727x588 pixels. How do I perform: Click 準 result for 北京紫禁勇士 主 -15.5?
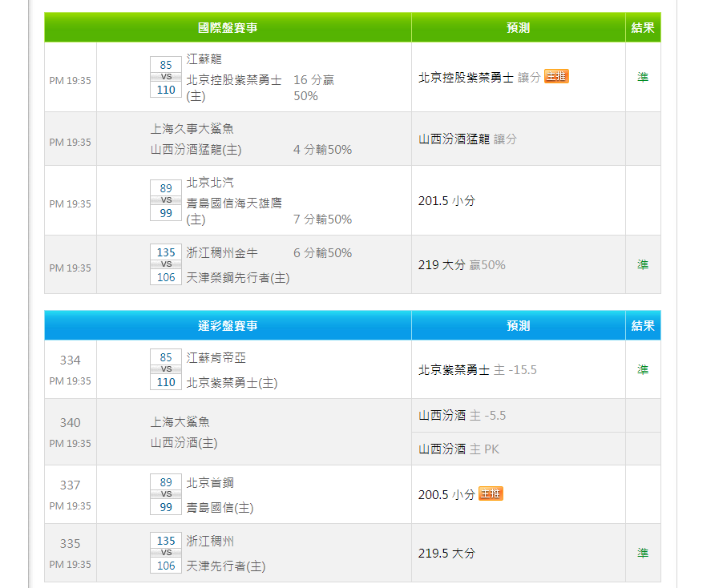643,370
